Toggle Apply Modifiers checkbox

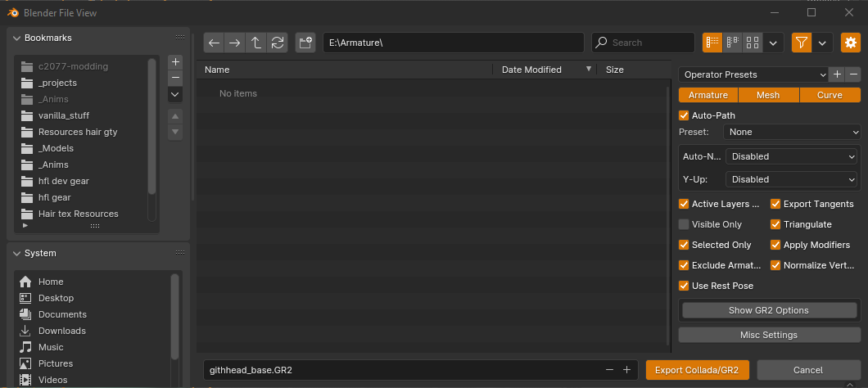point(775,245)
